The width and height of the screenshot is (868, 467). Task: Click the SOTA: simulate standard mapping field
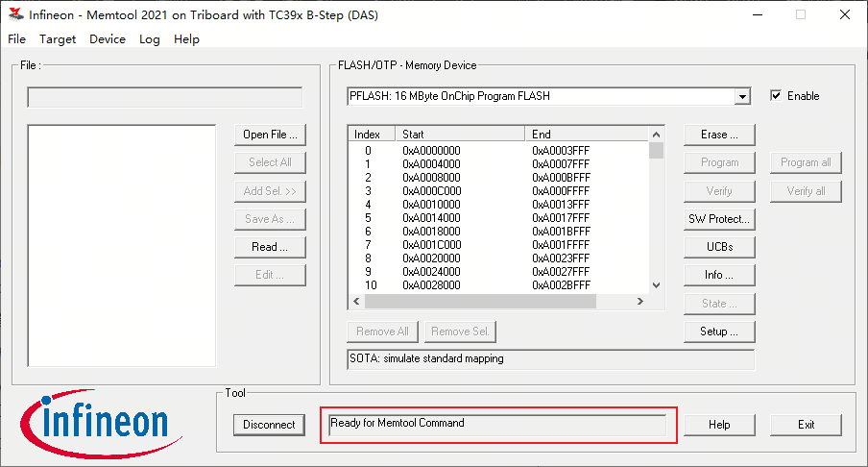click(x=551, y=359)
